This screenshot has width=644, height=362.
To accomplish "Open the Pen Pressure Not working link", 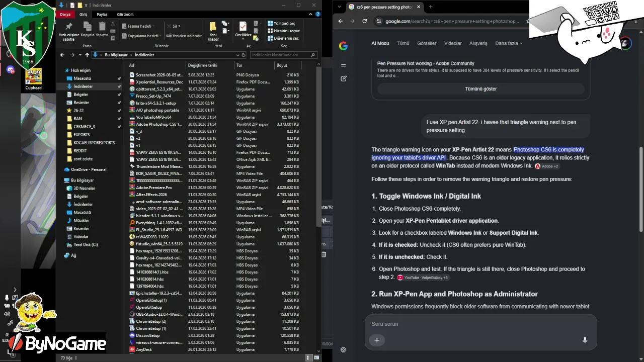I will click(x=426, y=63).
